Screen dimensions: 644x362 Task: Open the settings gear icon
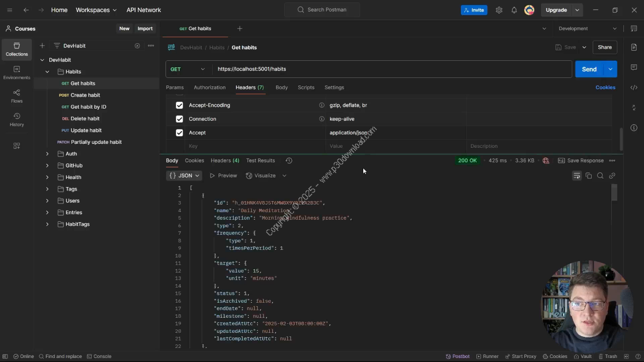(x=499, y=10)
